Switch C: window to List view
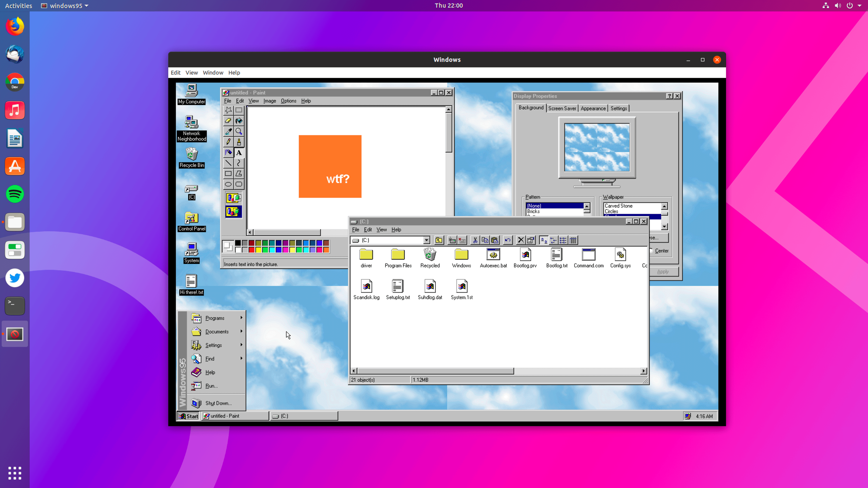 (x=563, y=240)
